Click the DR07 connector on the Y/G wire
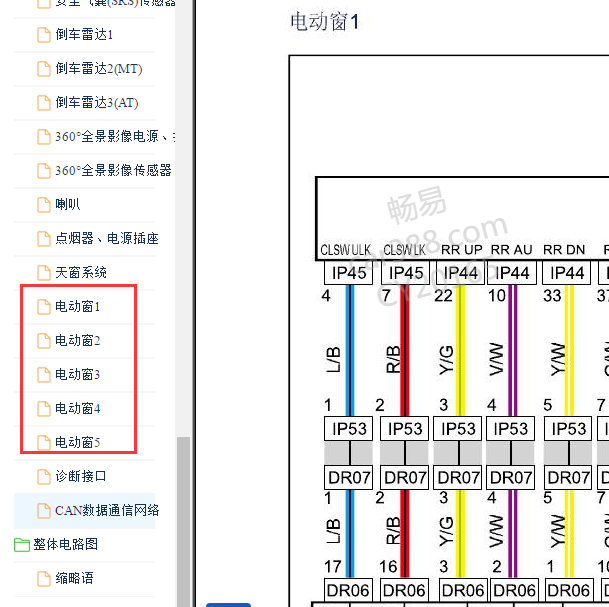The width and height of the screenshot is (609, 607). pos(458,477)
